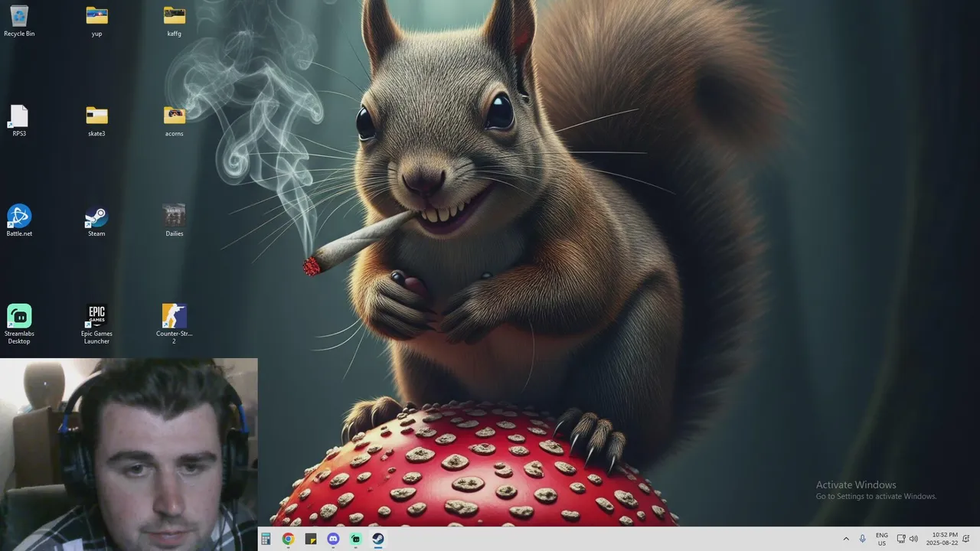Viewport: 980px width, 551px height.
Task: Open Streamlabs from the taskbar
Action: [355, 539]
